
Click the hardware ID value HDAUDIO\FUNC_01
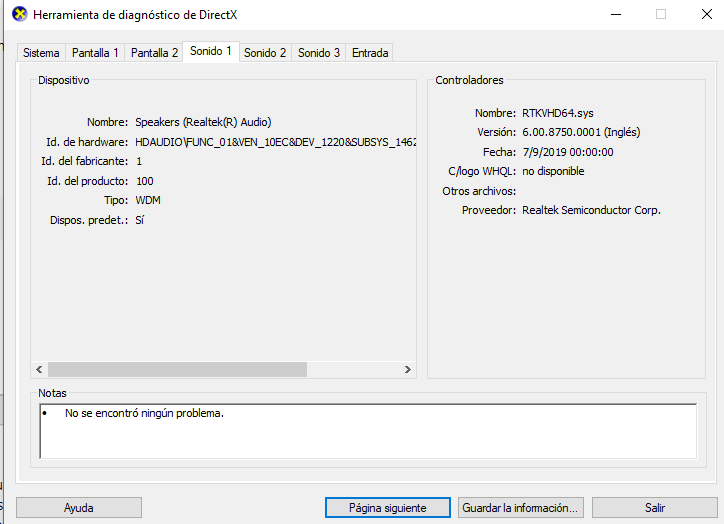click(276, 142)
